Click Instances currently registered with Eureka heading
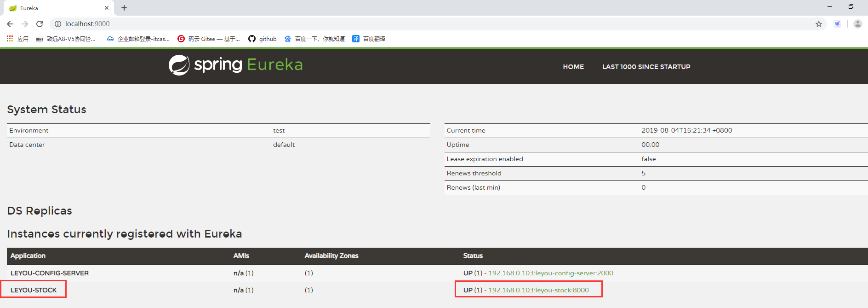The image size is (868, 308). (125, 234)
